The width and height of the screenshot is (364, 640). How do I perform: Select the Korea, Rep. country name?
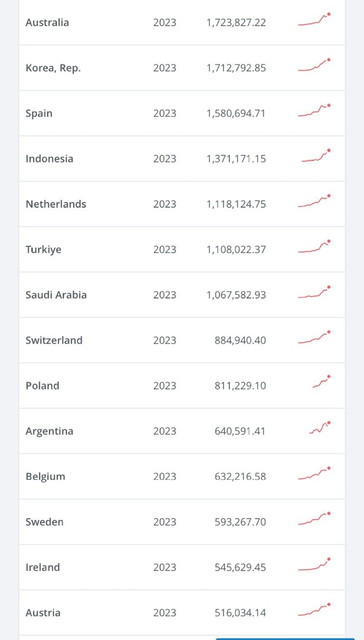(53, 68)
